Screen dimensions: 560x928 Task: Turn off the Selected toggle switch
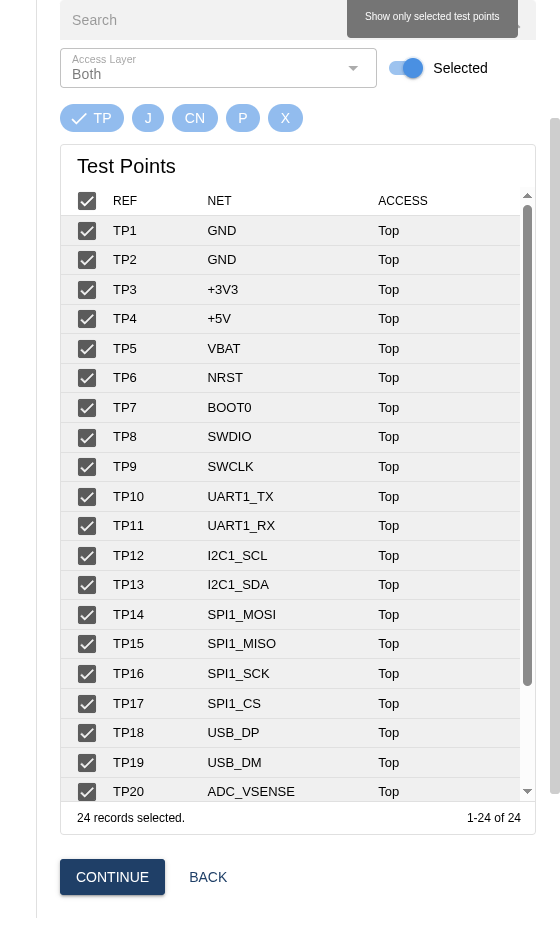[406, 68]
